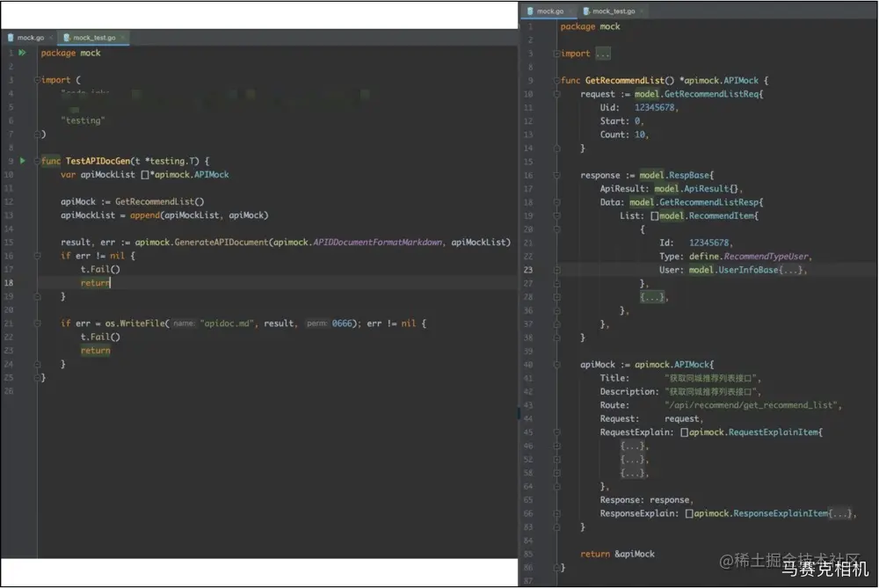
Task: Expand the folded ResponseExplain block on line 66
Action: click(x=556, y=513)
